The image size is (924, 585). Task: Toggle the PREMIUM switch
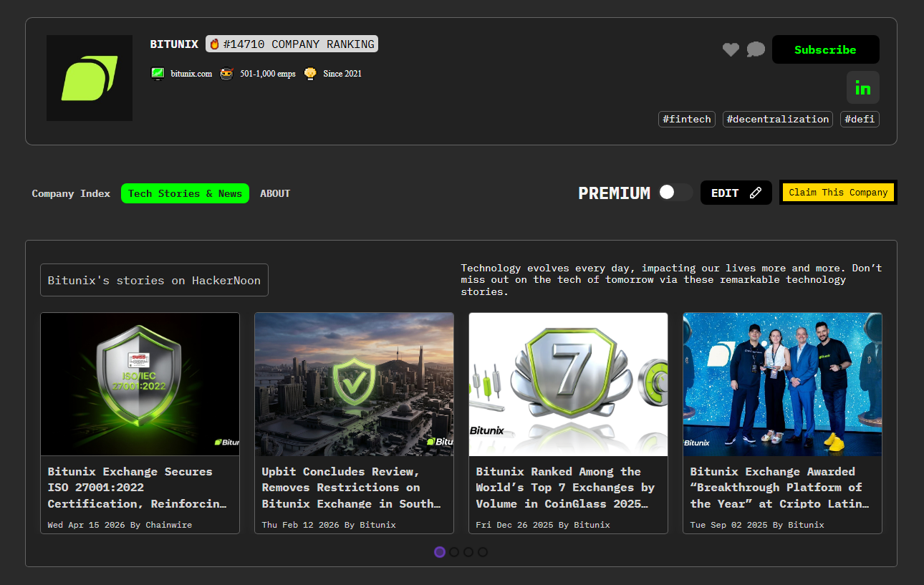[675, 192]
